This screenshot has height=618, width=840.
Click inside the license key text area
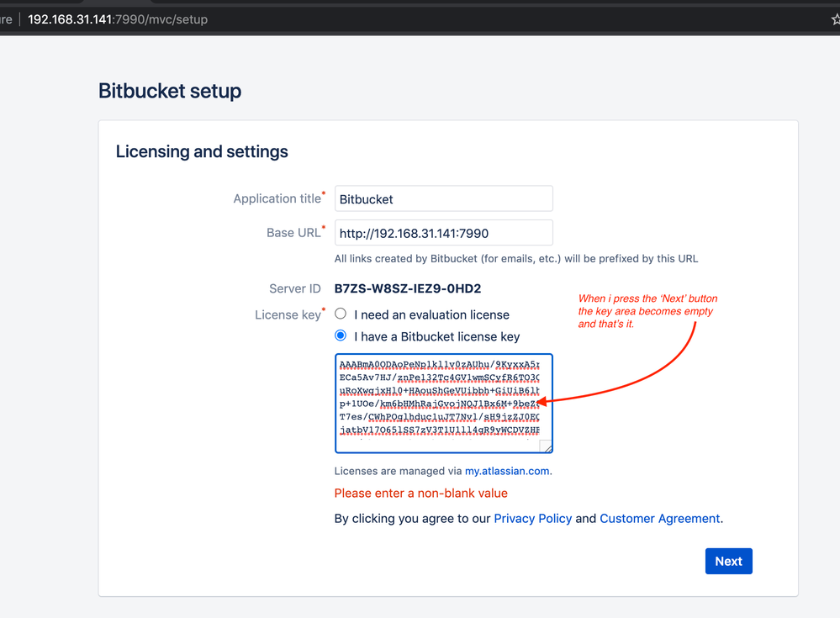coord(444,404)
